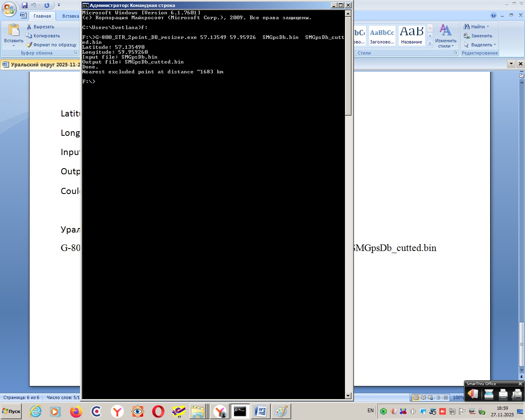Open the Вставка (Insert) ribbon tab
Viewport: 525px width, 420px height.
pos(71,16)
